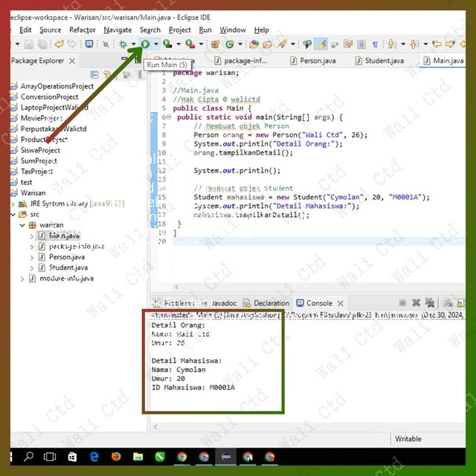This screenshot has width=476, height=476.
Task: Open File Explorer from the taskbar
Action: [138, 457]
